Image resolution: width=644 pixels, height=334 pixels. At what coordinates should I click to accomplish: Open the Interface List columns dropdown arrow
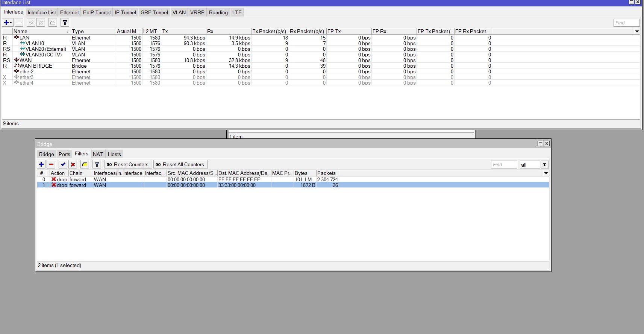(x=637, y=31)
